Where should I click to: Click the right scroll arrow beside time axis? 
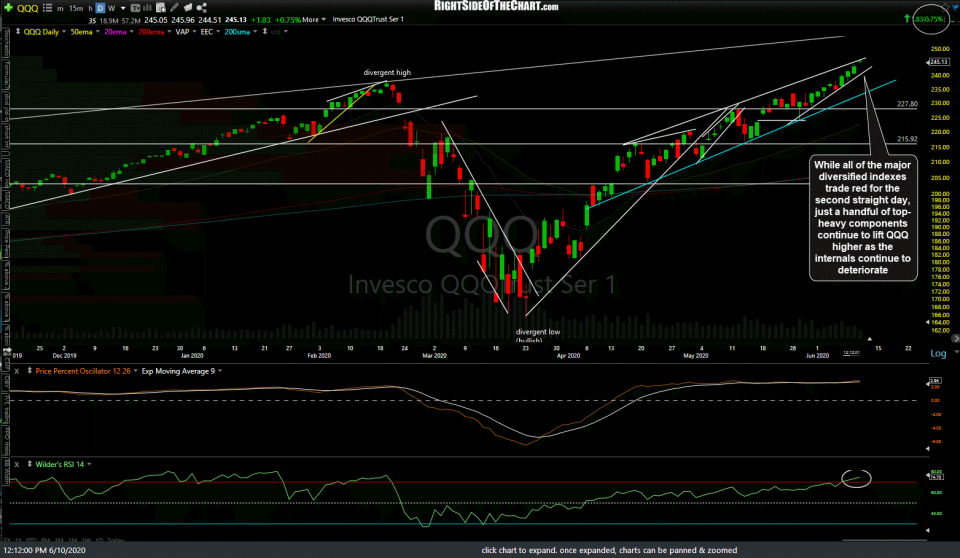pos(955,338)
